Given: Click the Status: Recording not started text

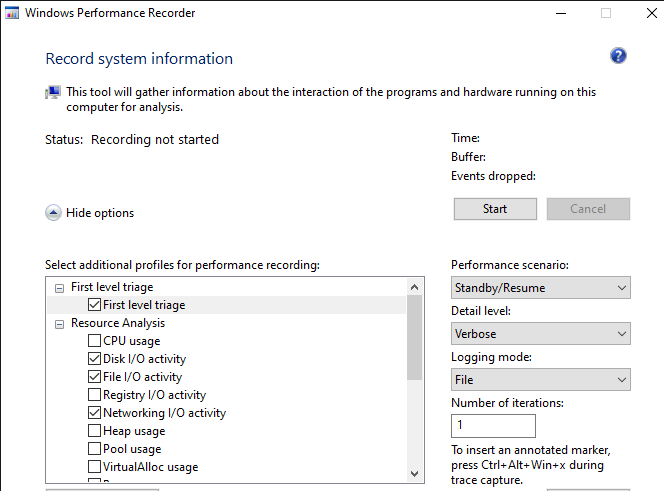Looking at the screenshot, I should coord(132,139).
